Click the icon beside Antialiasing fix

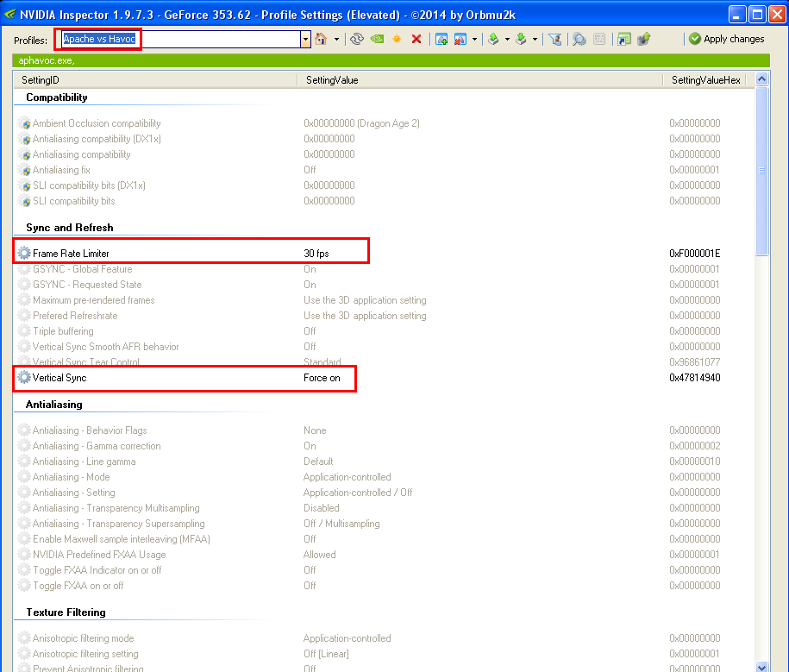(24, 170)
